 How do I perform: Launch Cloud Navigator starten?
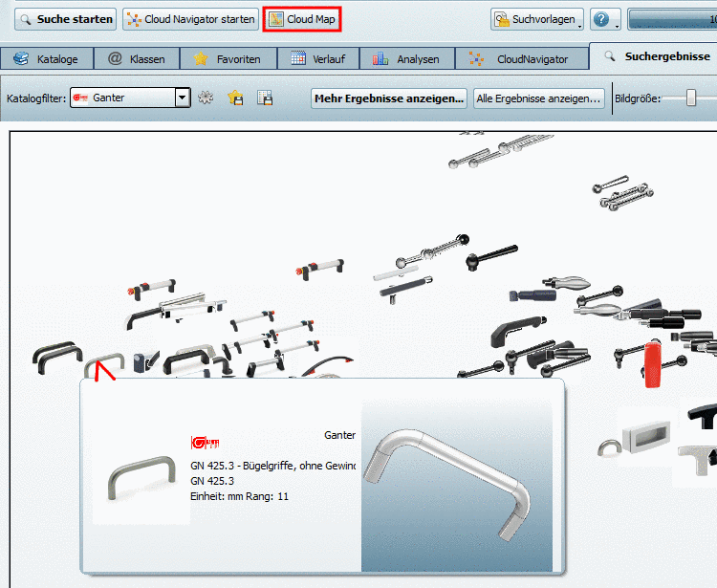point(190,19)
